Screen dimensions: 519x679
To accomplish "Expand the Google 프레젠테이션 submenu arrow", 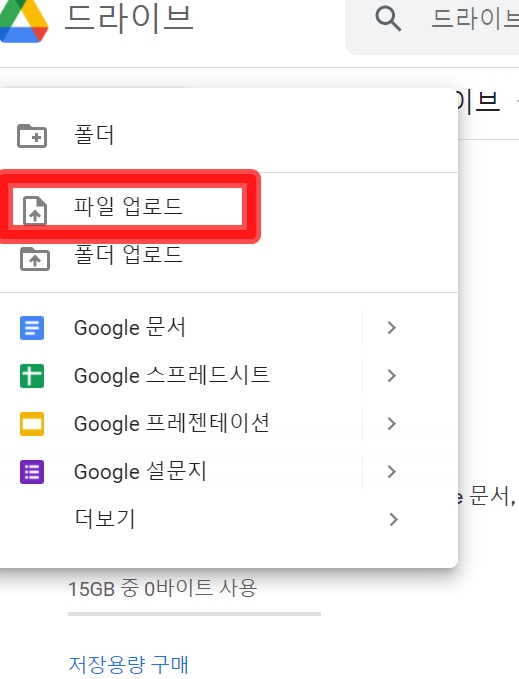I will click(x=392, y=424).
